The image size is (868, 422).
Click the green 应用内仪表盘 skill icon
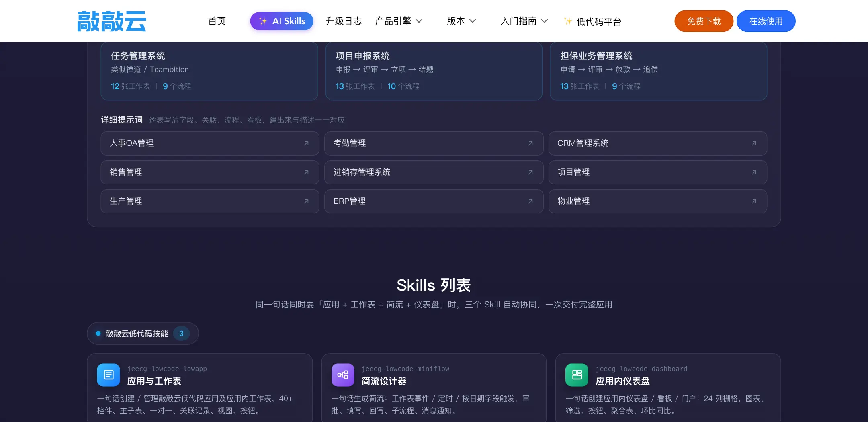coord(577,375)
